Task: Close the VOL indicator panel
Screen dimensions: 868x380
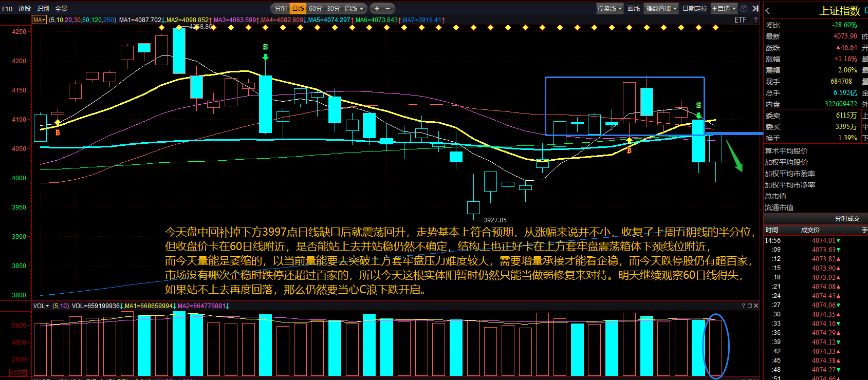Action: coord(755,306)
